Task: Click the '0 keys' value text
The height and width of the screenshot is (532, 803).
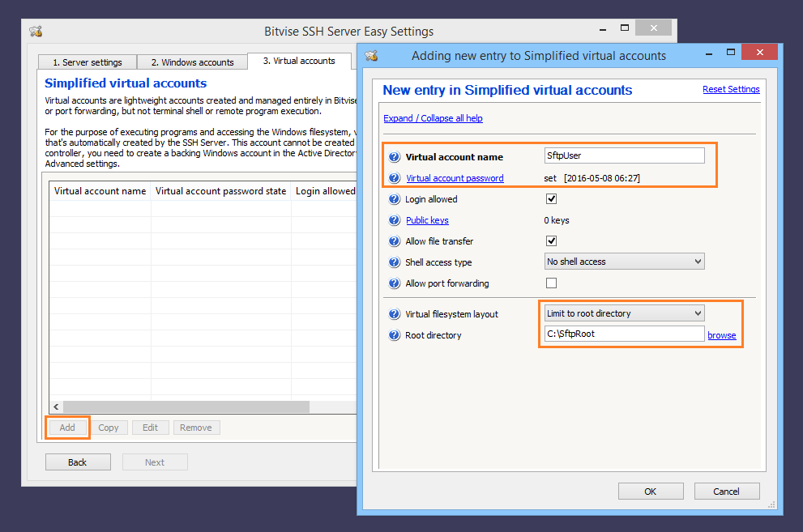Action: [x=557, y=220]
